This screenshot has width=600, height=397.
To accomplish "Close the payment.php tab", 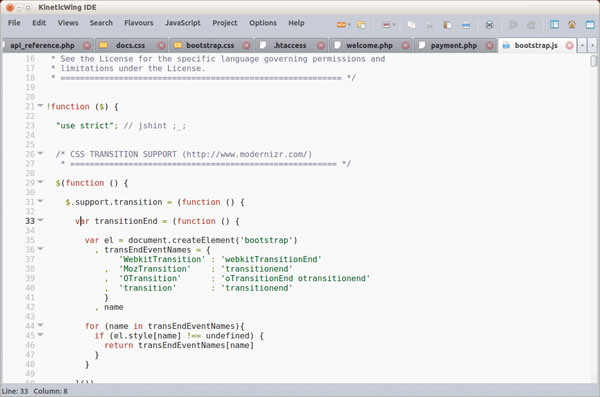I will [x=489, y=45].
